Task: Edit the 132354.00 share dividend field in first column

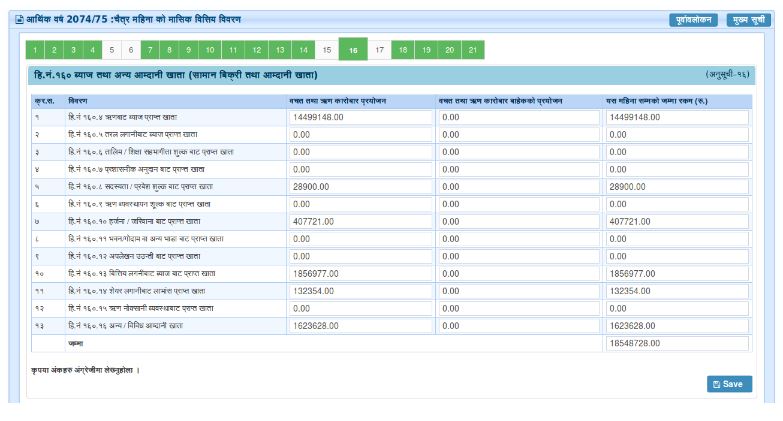Action: coord(360,291)
